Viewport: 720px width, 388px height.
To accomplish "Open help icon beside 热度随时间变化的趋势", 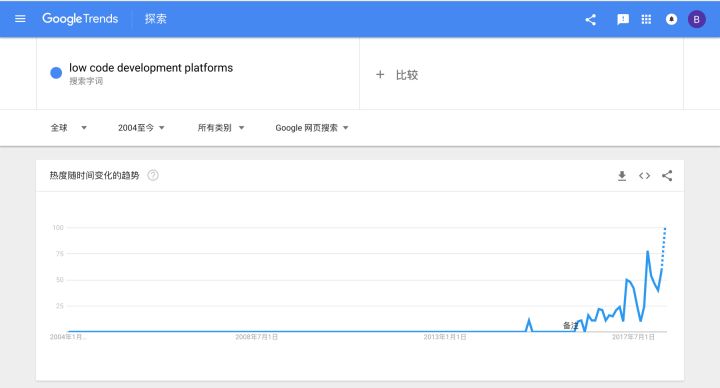I will 153,175.
